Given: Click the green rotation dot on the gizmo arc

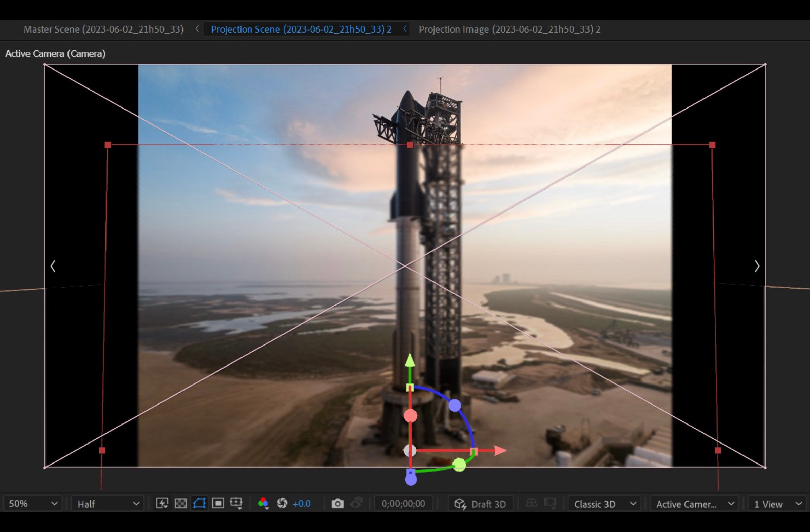Looking at the screenshot, I should point(459,465).
